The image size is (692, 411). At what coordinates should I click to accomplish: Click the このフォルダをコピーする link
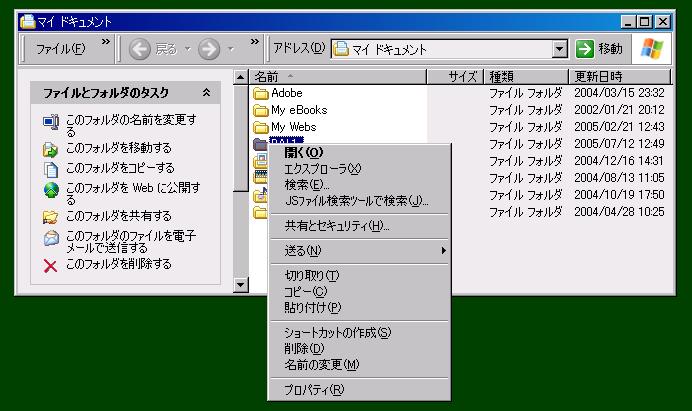[x=120, y=168]
